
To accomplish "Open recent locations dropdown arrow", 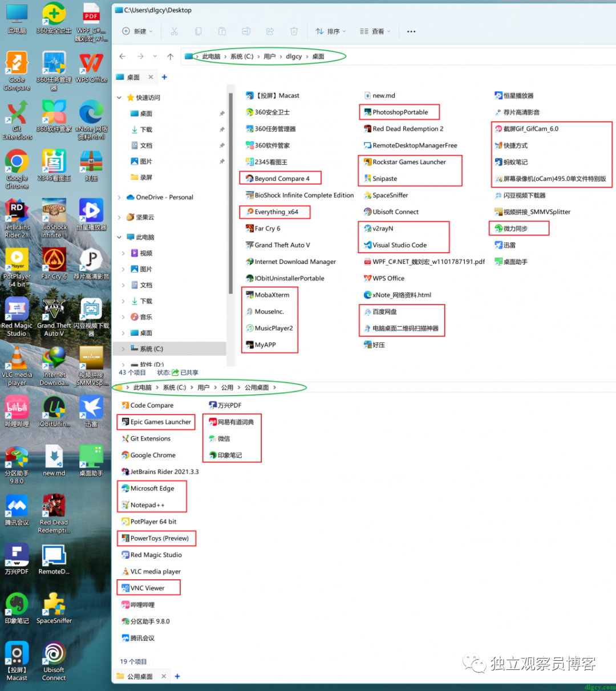I will pyautogui.click(x=155, y=56).
